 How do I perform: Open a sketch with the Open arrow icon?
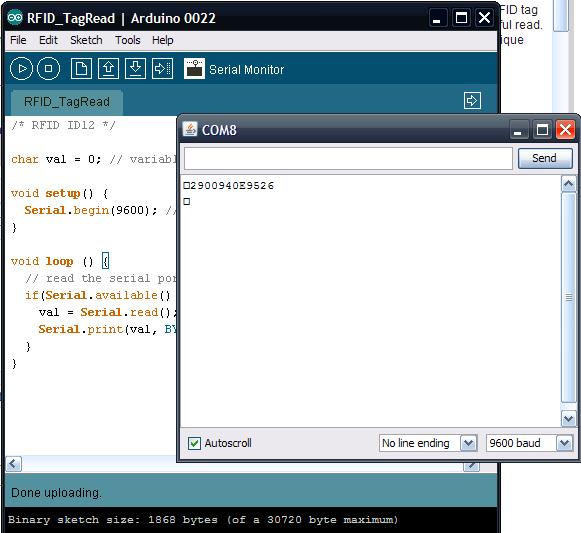coord(108,69)
